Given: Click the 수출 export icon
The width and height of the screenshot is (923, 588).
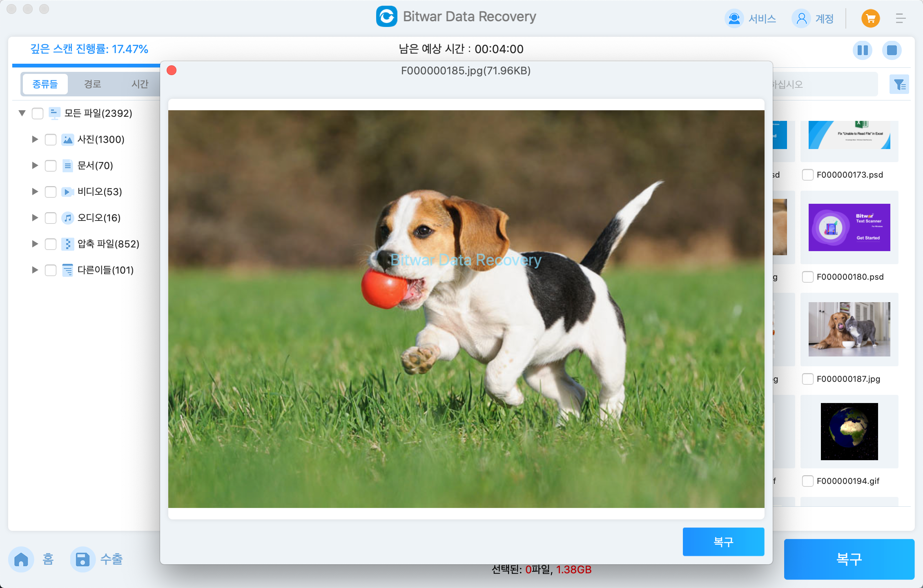Looking at the screenshot, I should click(82, 559).
